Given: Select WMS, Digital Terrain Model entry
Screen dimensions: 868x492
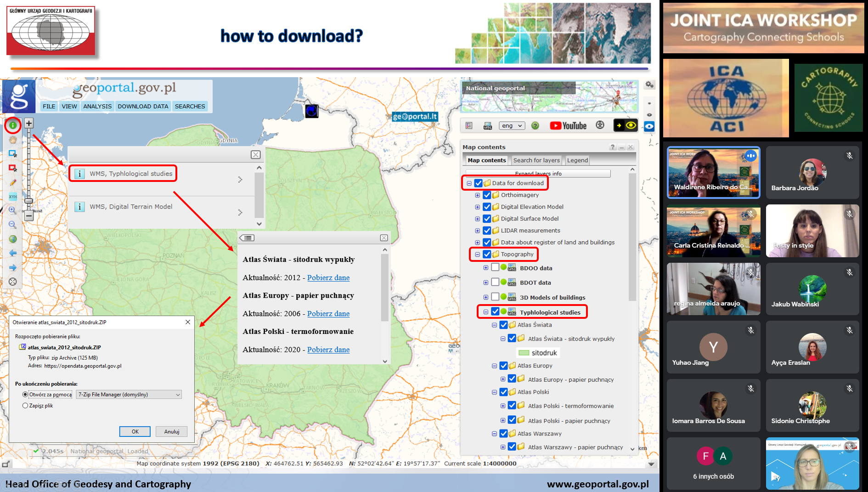Looking at the screenshot, I should pyautogui.click(x=131, y=207).
